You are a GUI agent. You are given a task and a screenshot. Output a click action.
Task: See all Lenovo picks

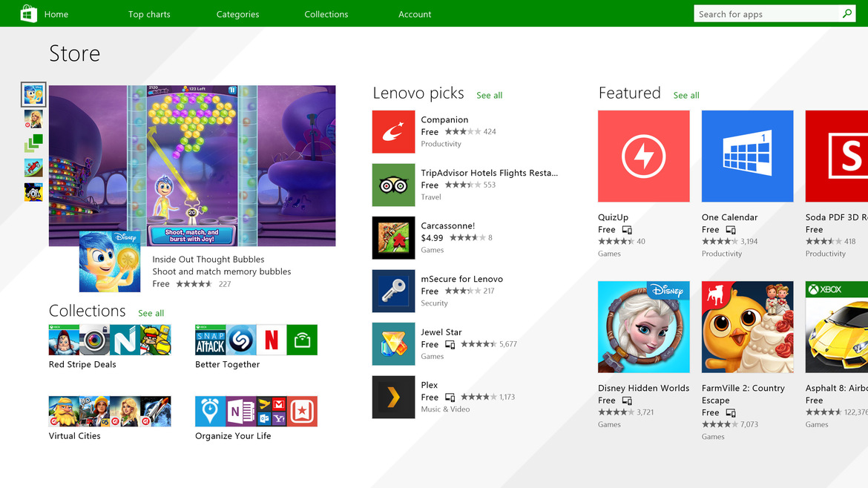pos(490,95)
